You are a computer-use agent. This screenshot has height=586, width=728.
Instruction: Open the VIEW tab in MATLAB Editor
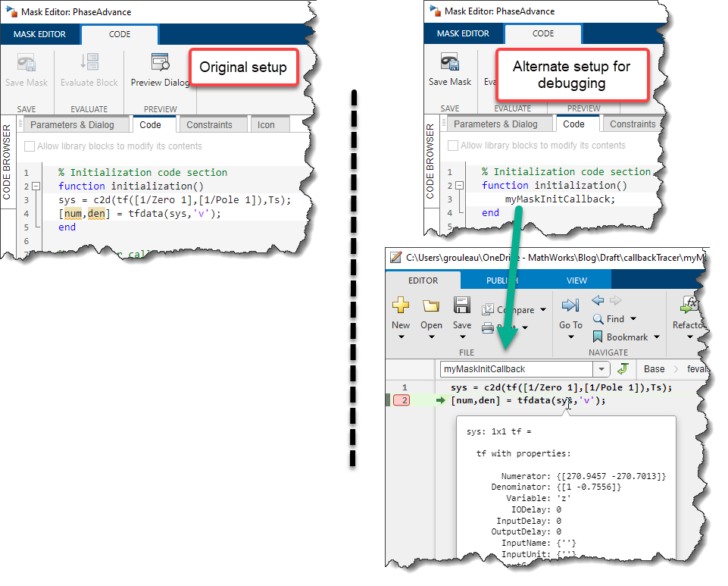point(576,280)
